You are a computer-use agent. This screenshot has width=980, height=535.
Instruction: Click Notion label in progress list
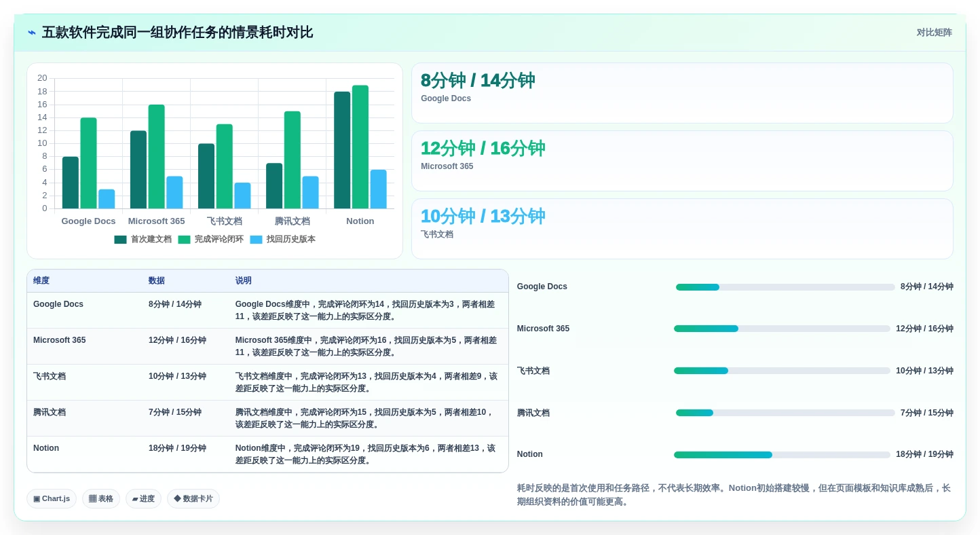(530, 454)
